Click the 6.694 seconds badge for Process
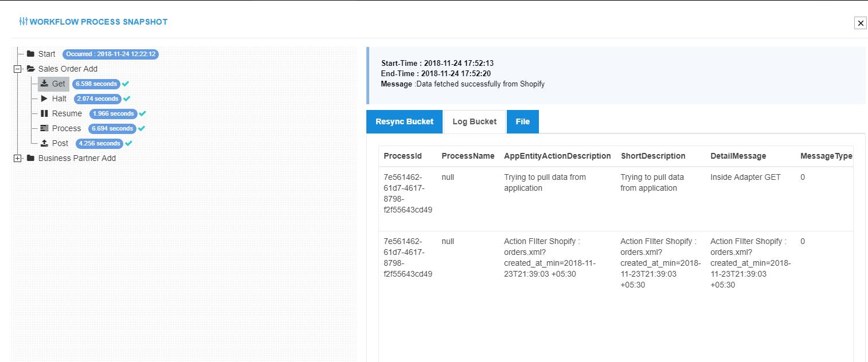This screenshot has height=362, width=868. pyautogui.click(x=112, y=128)
